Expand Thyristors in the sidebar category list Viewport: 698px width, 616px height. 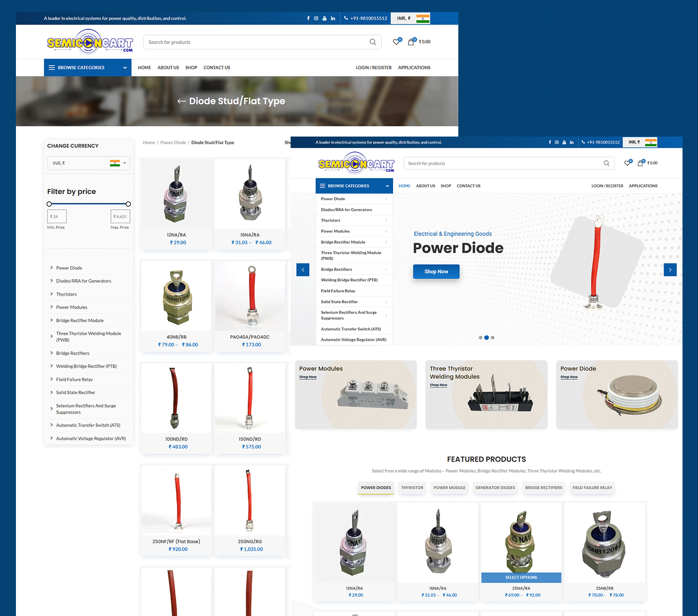[51, 294]
